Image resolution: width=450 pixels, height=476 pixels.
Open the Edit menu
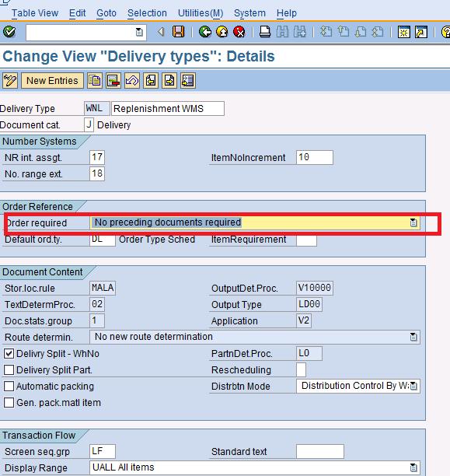coord(78,13)
